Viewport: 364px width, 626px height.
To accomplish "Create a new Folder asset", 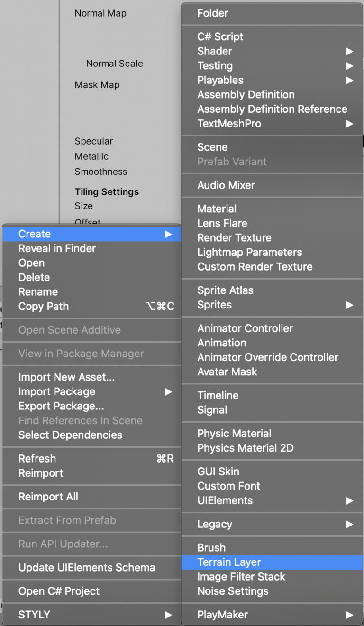I will (x=213, y=13).
